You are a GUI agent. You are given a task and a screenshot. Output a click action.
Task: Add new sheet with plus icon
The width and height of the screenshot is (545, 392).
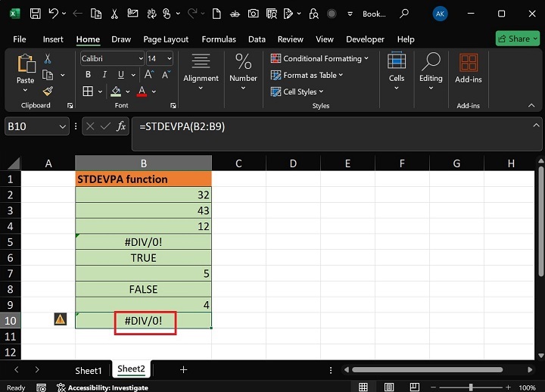183,370
